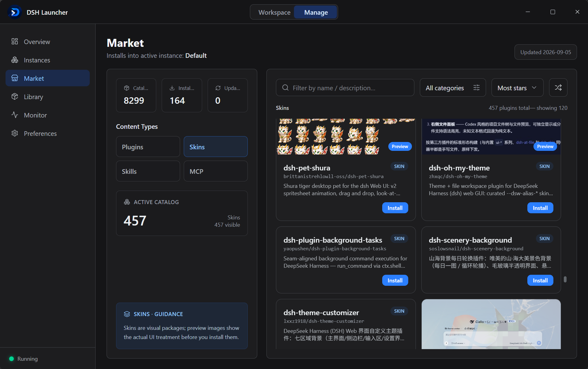The width and height of the screenshot is (588, 369).
Task: Install dsh-oh-my-theme skin
Action: (x=540, y=208)
